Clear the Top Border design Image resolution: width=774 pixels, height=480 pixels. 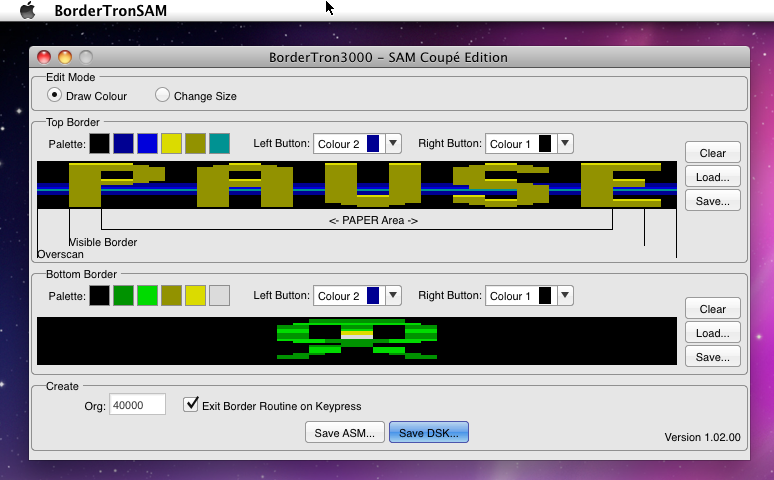pyautogui.click(x=712, y=153)
